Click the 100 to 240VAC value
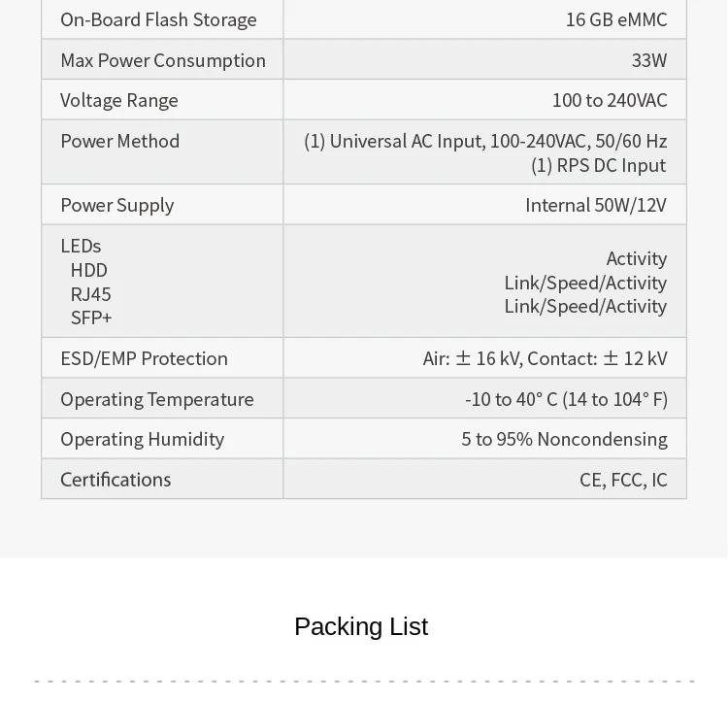 pos(610,100)
